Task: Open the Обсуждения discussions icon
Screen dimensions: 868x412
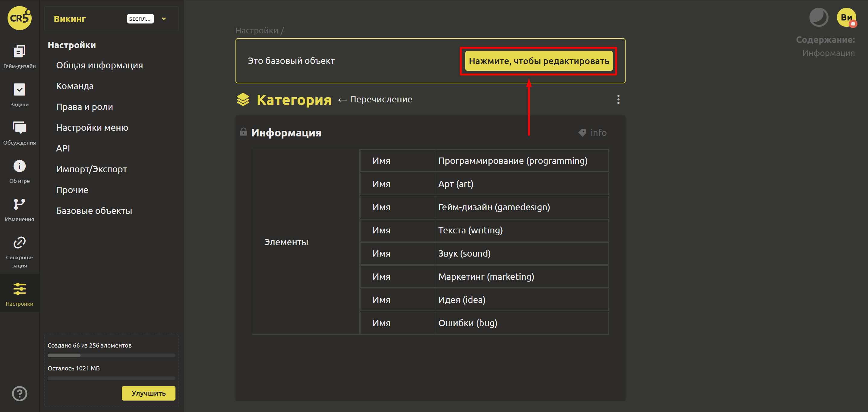Action: (x=20, y=128)
